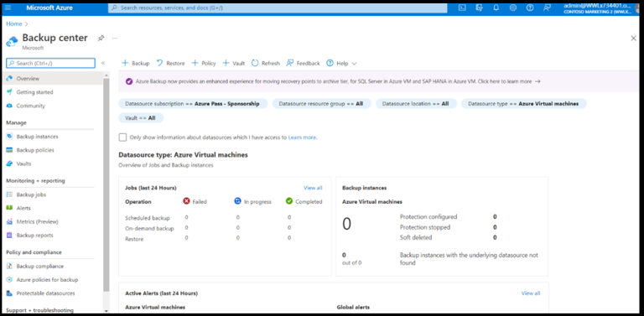Open Directories and subscriptions filter icon
The image size is (644, 316).
click(479, 8)
